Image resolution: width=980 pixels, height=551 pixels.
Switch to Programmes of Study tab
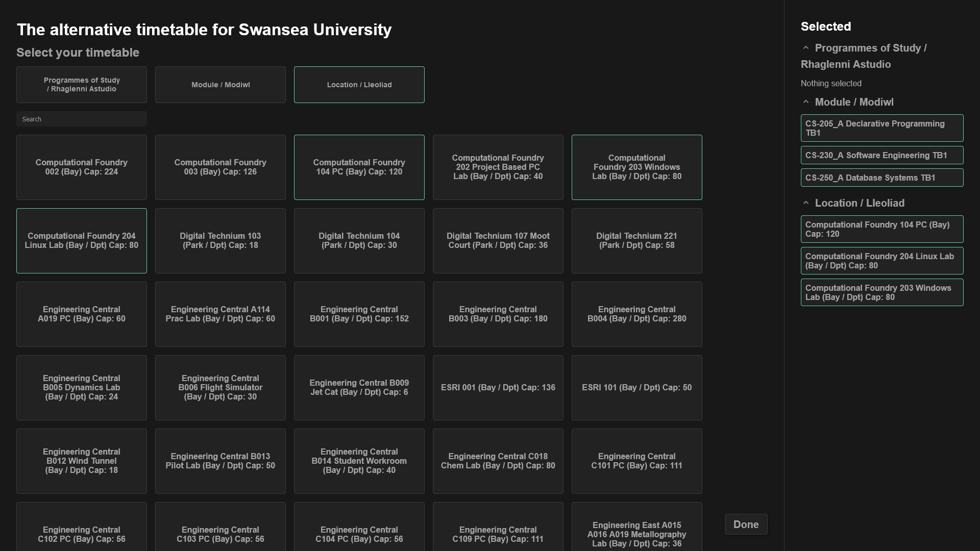point(82,85)
